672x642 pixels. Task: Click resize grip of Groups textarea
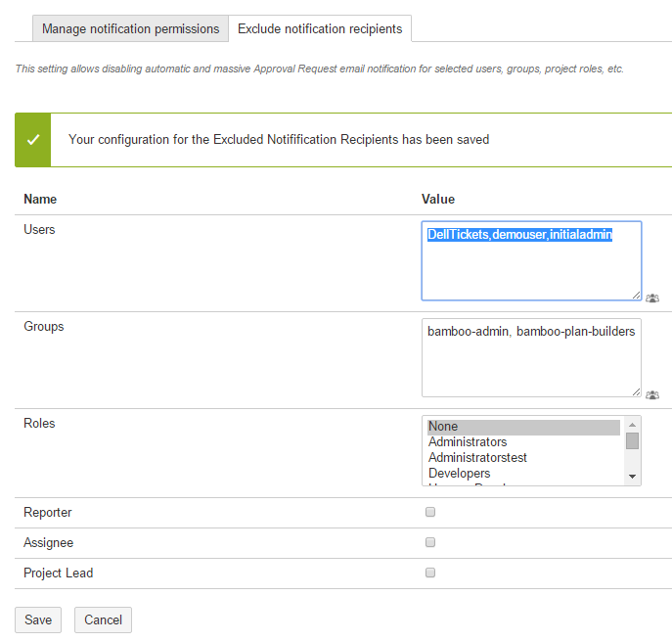coord(636,391)
